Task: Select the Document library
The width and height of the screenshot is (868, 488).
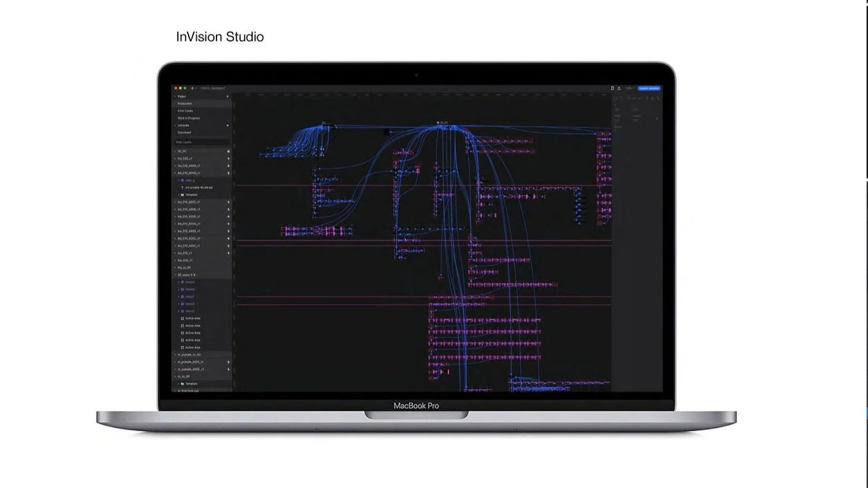Action: point(202,133)
